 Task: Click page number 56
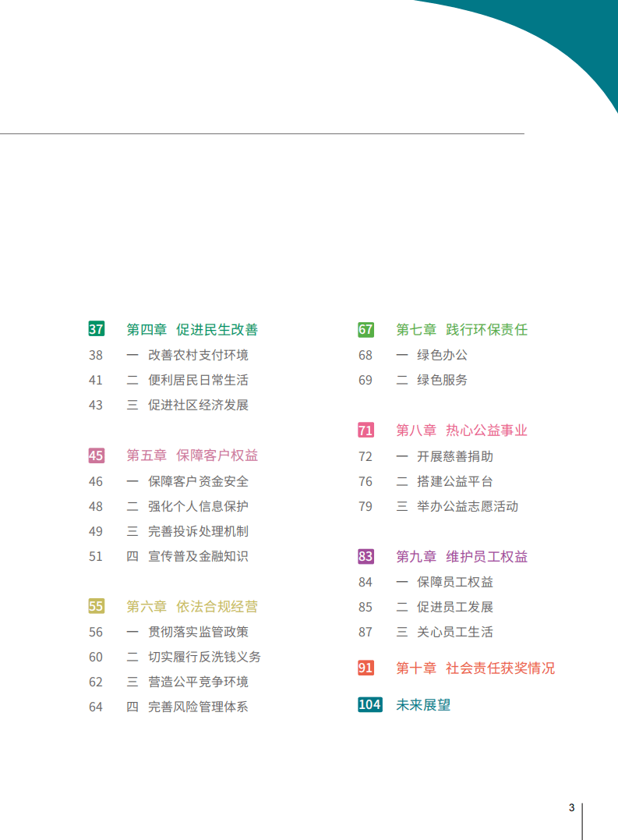(96, 632)
